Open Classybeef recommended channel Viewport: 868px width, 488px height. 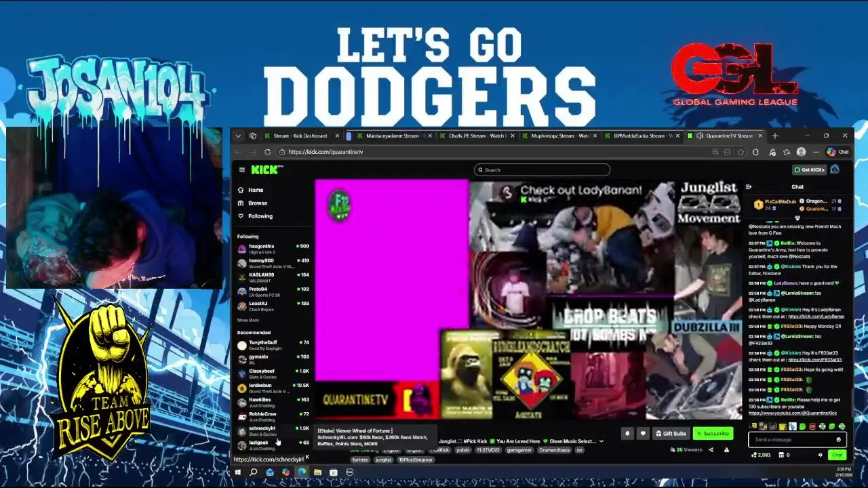click(273, 373)
